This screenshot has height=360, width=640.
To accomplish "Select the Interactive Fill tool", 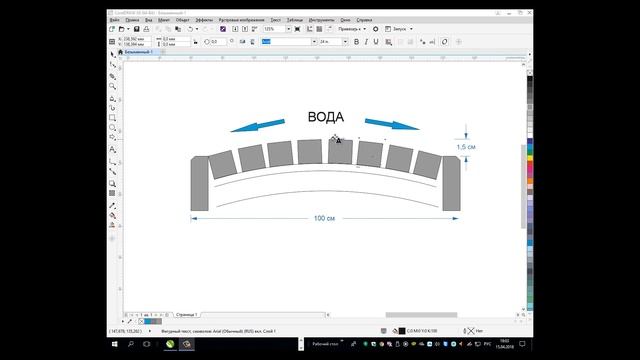I will coord(113,216).
